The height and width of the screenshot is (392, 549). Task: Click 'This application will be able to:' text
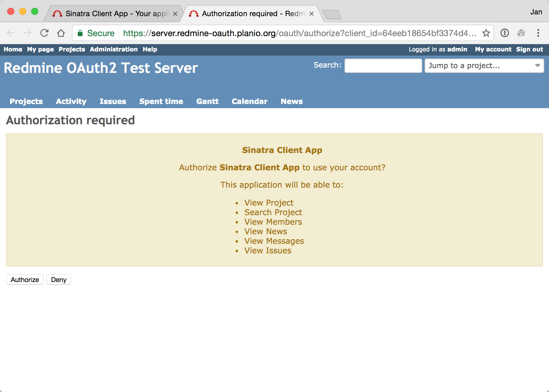[282, 185]
